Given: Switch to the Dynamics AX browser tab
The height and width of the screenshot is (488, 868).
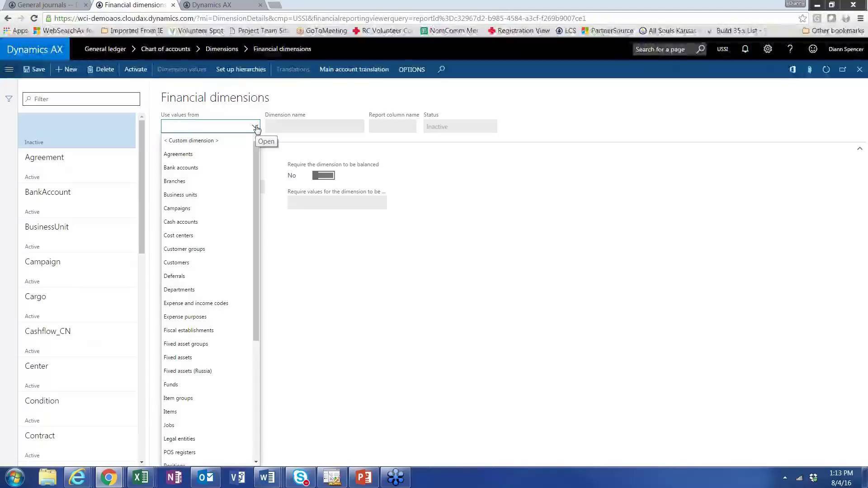Looking at the screenshot, I should click(212, 5).
